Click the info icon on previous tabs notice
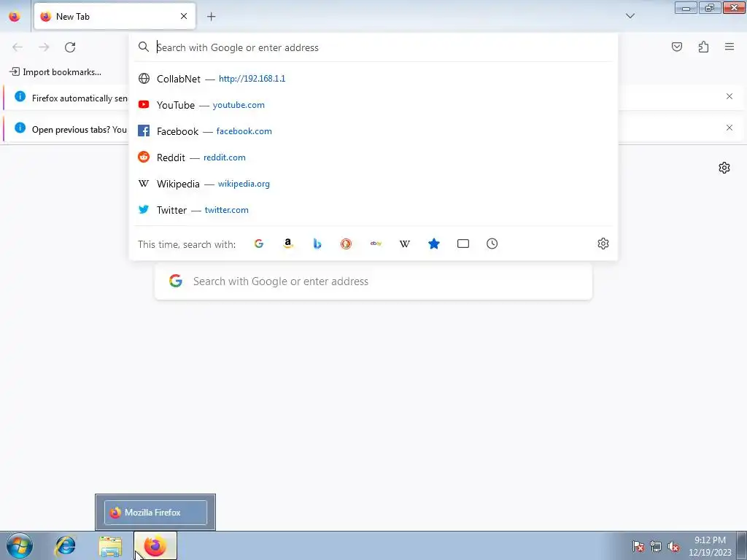Viewport: 747px width, 560px height. (x=20, y=128)
